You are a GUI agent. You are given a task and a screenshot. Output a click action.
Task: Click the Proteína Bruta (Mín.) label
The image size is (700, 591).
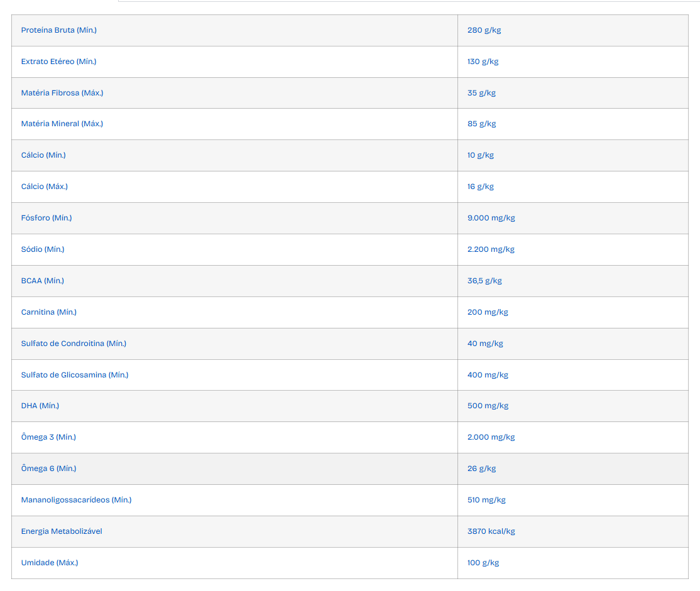pyautogui.click(x=59, y=30)
